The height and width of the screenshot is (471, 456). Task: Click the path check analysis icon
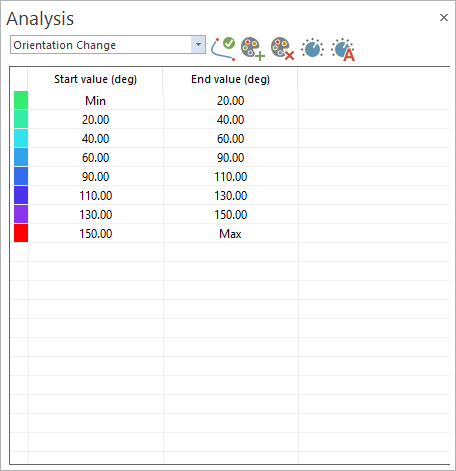[x=223, y=49]
